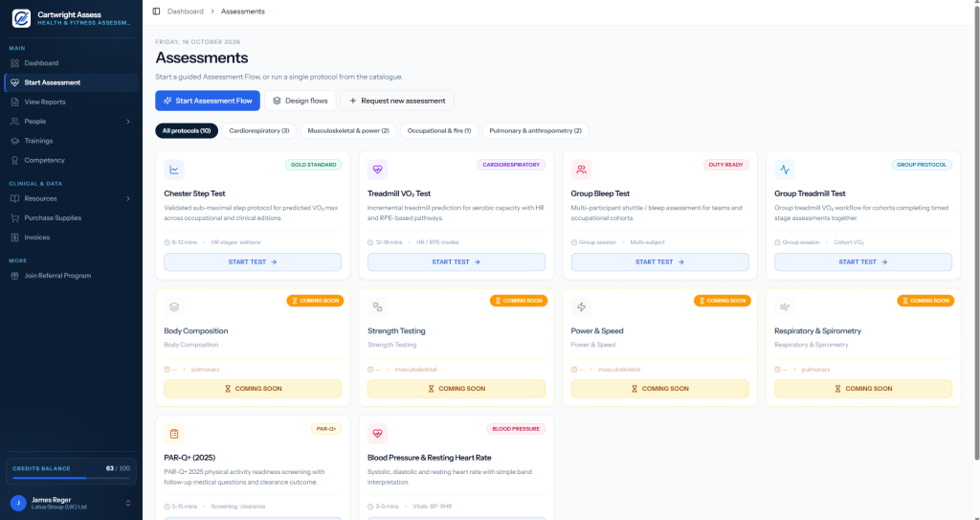The image size is (980, 520).
Task: Click Coming Soon badge on Strength Testing card
Action: [x=519, y=301]
